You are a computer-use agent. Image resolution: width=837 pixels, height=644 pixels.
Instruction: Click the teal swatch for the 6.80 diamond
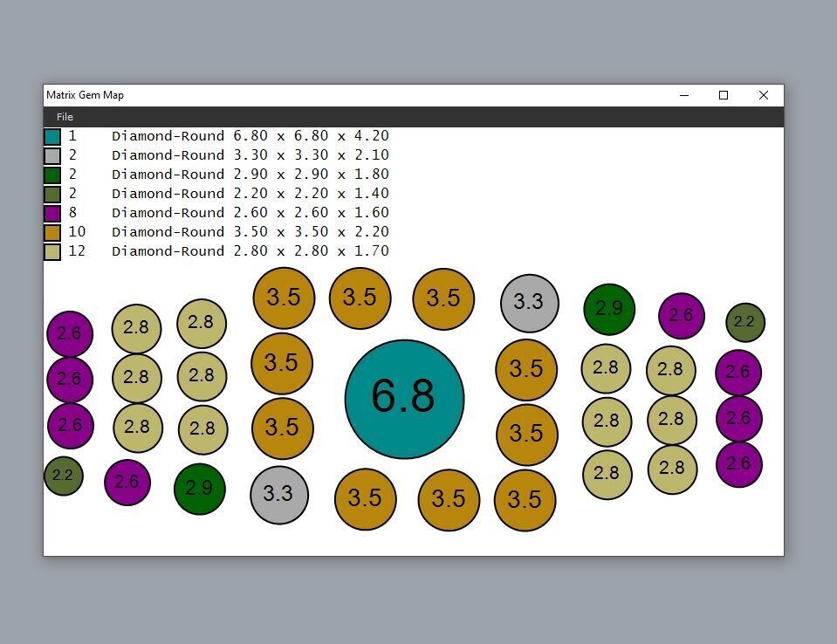click(x=52, y=137)
